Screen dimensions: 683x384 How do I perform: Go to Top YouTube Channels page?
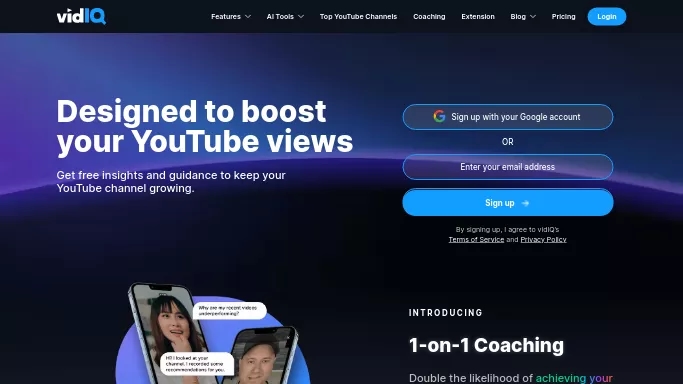pos(358,17)
